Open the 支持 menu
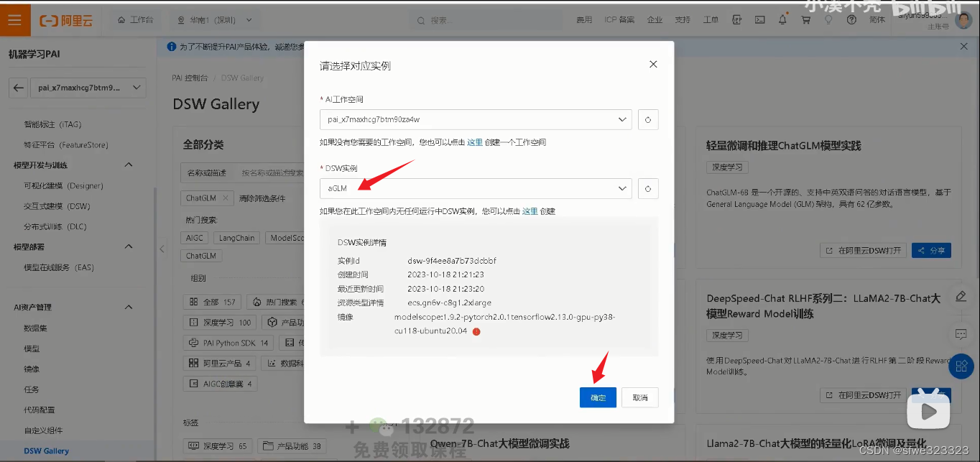The width and height of the screenshot is (980, 462). point(683,20)
